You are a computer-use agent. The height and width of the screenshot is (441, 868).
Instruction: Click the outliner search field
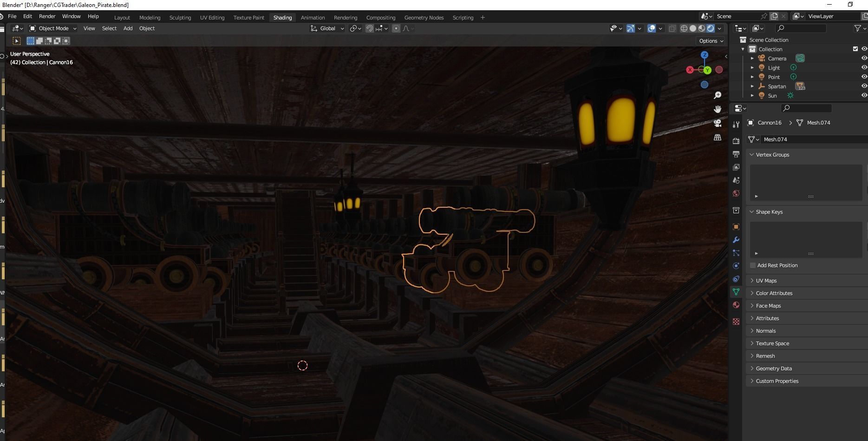coord(801,28)
